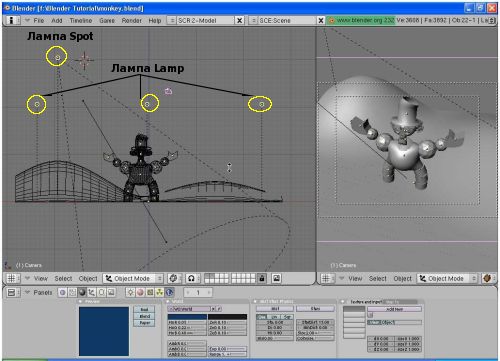Open the info window type icon
Viewport: 500px width, 361px height.
click(11, 20)
